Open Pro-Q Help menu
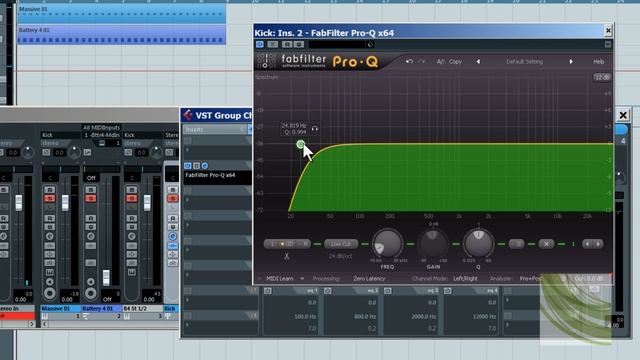 click(598, 62)
